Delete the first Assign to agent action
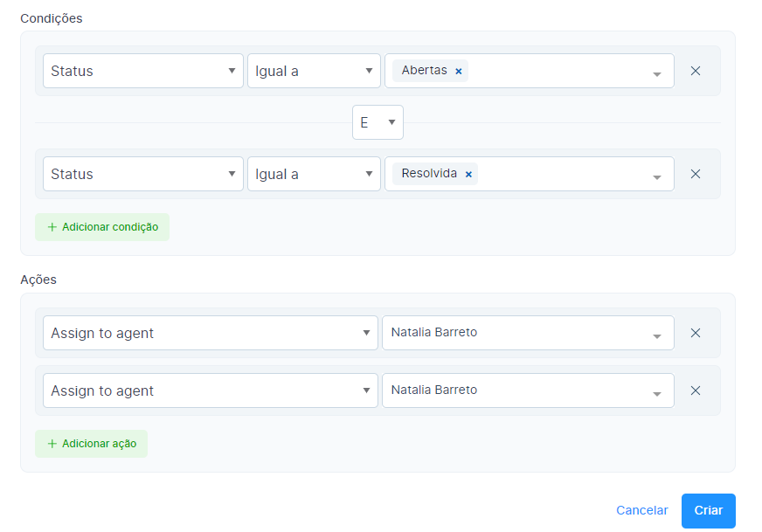Image resolution: width=762 pixels, height=532 pixels. point(696,333)
